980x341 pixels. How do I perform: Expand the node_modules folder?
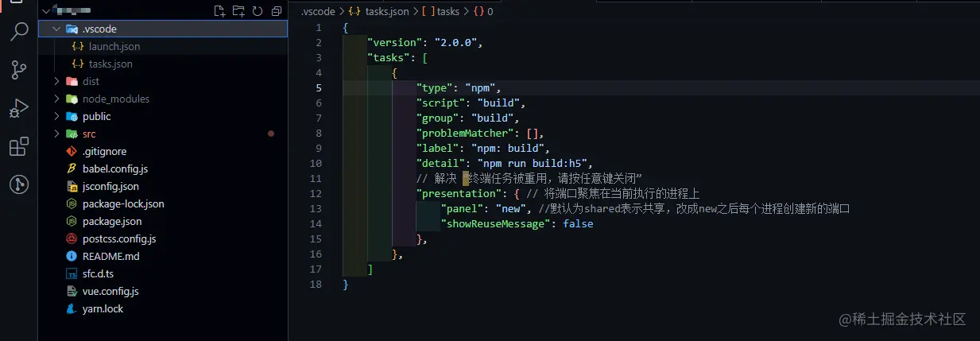tap(56, 99)
